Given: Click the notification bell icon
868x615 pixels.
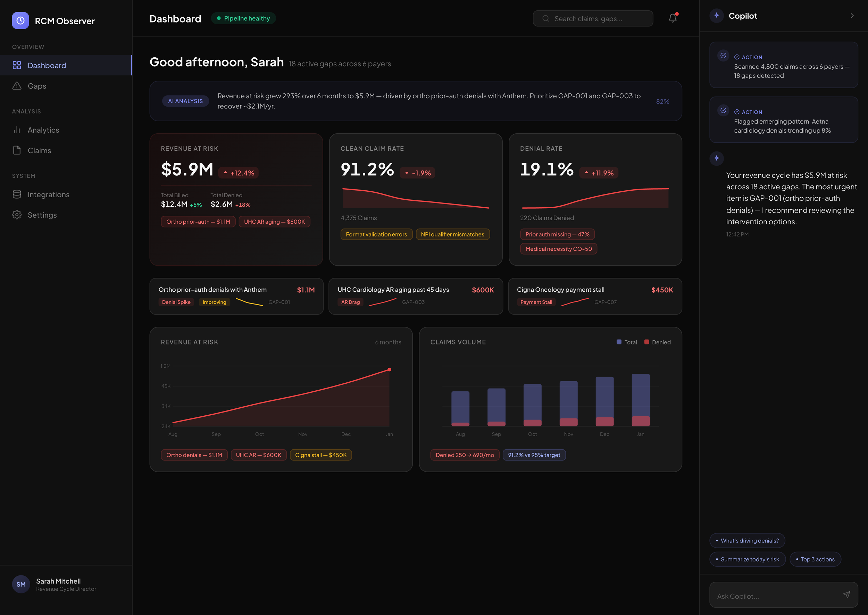Looking at the screenshot, I should point(672,18).
